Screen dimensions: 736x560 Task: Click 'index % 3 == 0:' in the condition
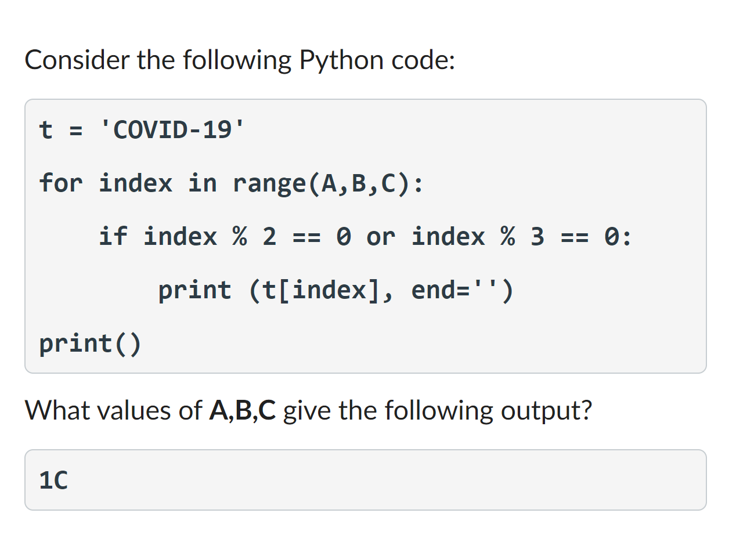[x=521, y=236]
